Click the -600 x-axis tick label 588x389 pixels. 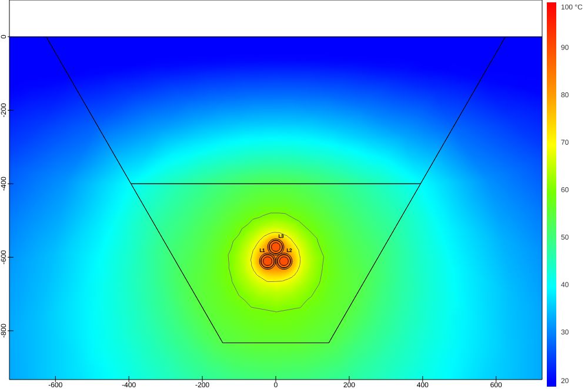point(55,384)
